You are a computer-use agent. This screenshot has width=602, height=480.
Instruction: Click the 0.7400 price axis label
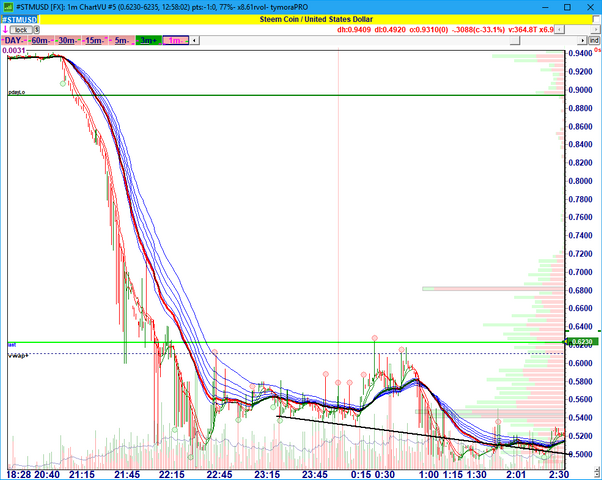coord(580,235)
